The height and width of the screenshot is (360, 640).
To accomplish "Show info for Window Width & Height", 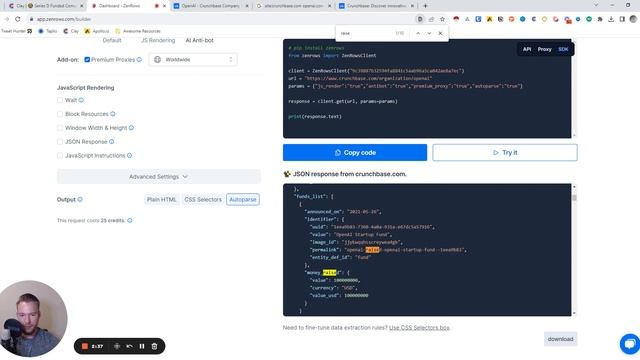I will (131, 128).
